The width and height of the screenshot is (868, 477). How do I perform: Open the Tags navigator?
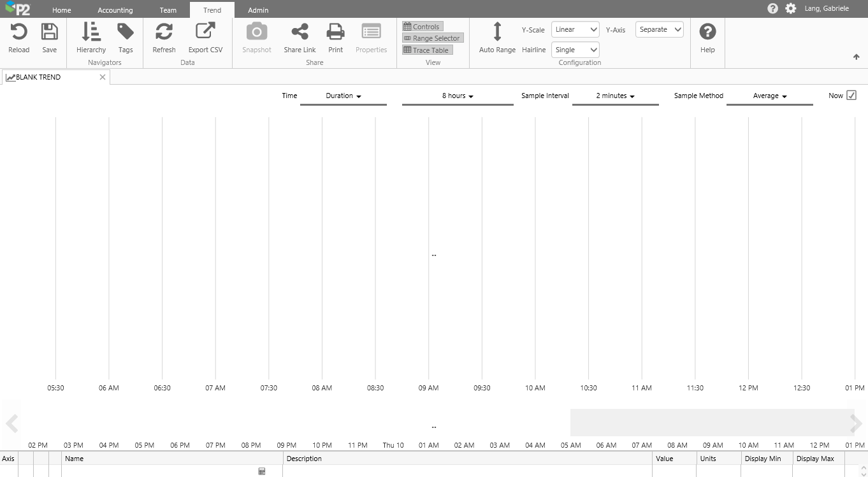[x=126, y=32]
